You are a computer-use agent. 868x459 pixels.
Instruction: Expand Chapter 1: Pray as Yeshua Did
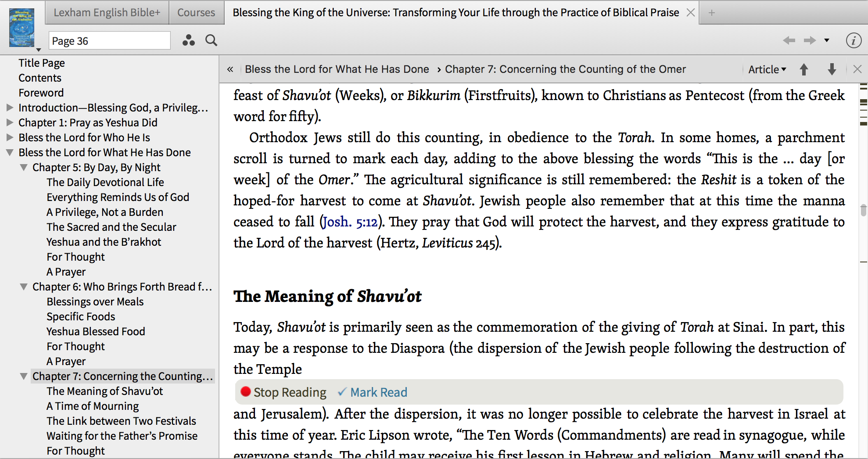[10, 122]
